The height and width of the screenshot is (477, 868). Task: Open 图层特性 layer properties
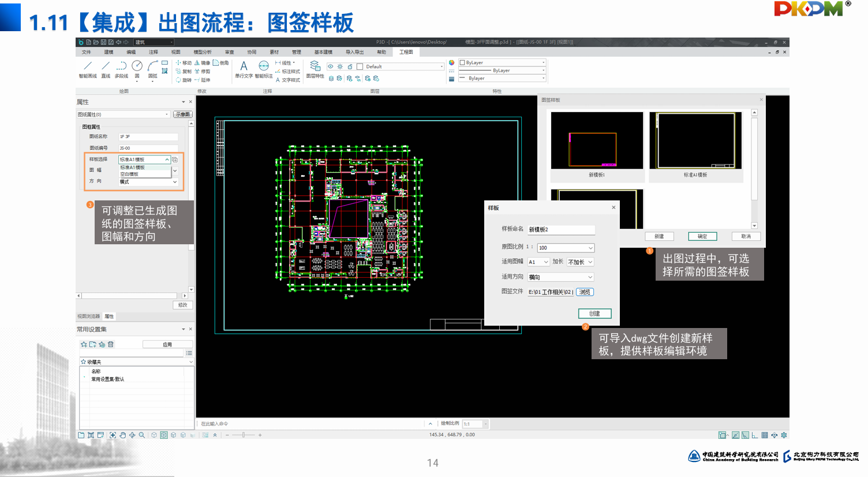coord(315,69)
